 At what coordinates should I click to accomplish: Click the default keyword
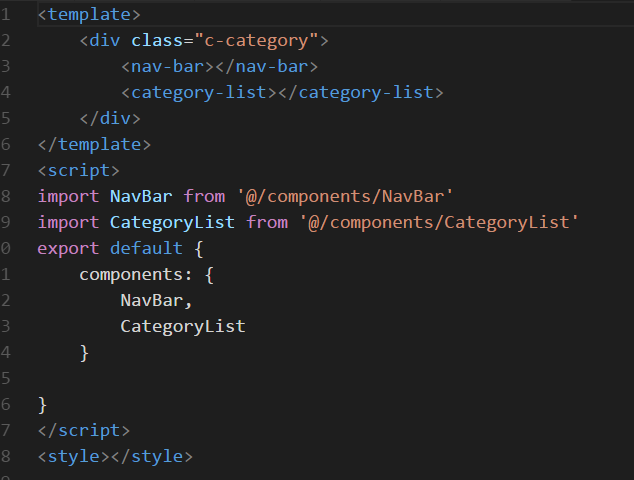pyautogui.click(x=146, y=248)
